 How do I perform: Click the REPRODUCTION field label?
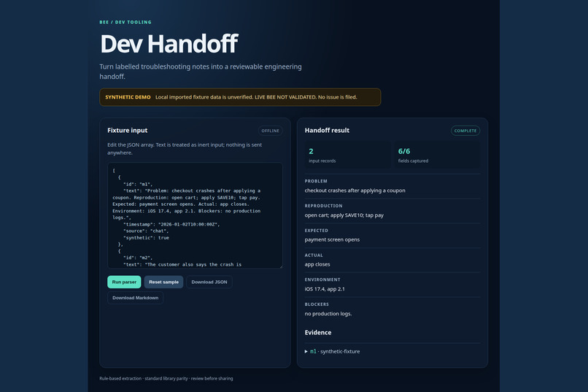coord(323,206)
